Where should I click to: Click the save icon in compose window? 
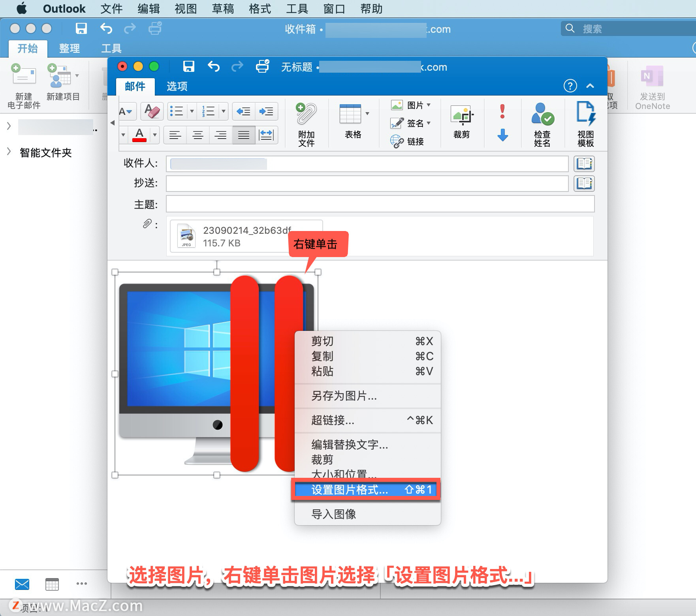188,66
